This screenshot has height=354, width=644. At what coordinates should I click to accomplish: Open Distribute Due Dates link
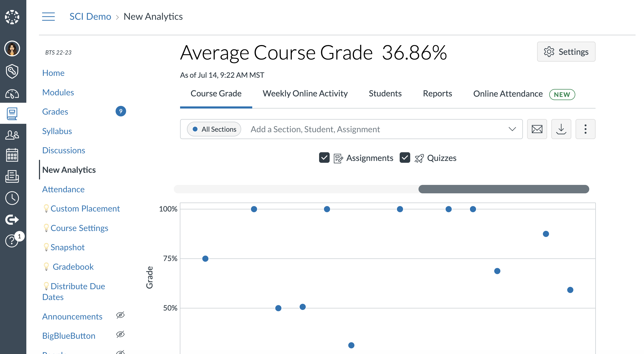(74, 292)
